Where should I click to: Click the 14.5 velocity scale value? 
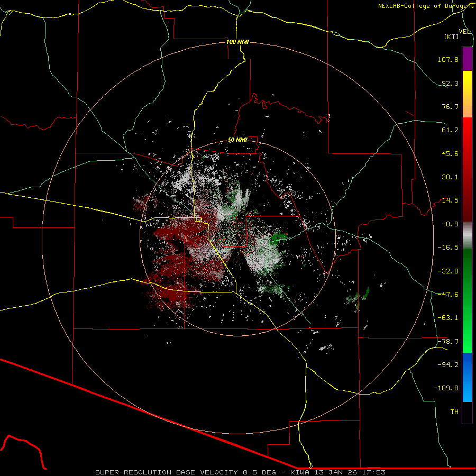[x=450, y=200]
